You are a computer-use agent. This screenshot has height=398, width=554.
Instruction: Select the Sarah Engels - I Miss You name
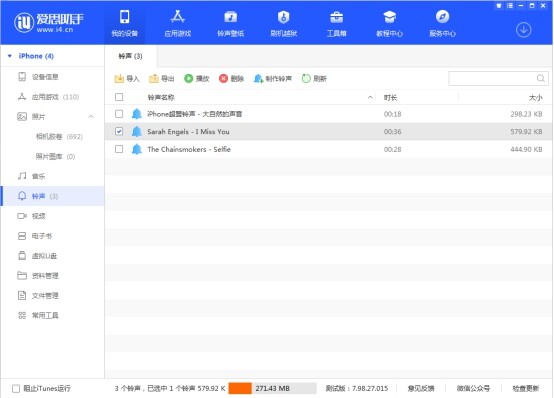[188, 131]
